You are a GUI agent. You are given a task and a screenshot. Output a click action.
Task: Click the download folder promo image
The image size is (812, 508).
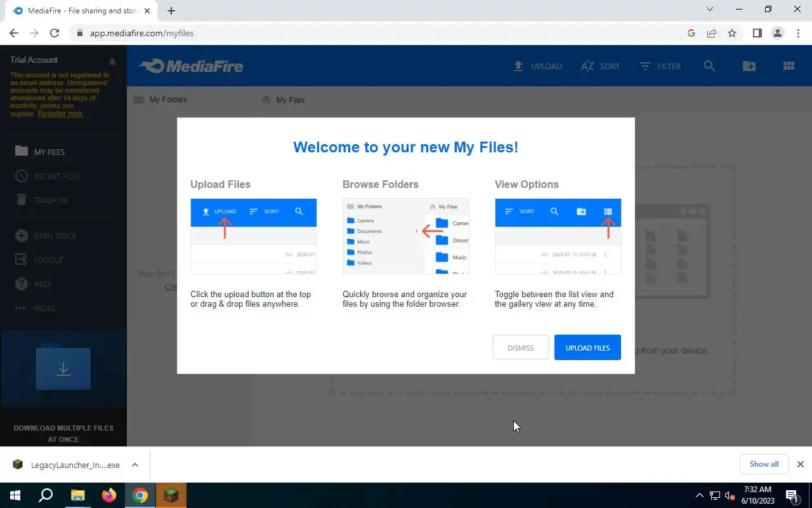coord(63,368)
